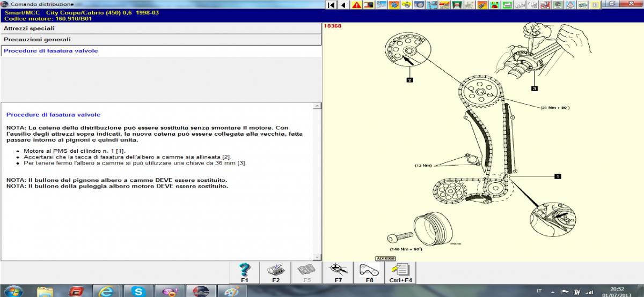
Task: Click the bullet Motore al PMS del cilindro
Action: point(74,151)
